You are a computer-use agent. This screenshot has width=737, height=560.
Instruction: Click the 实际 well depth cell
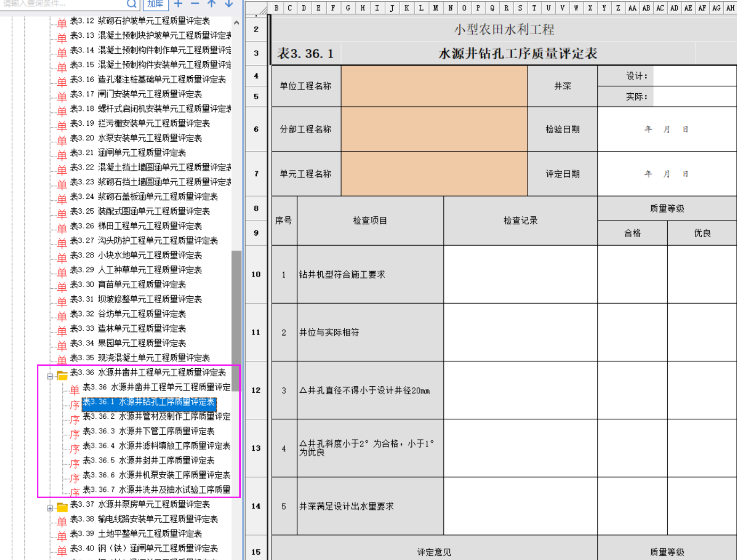point(695,96)
